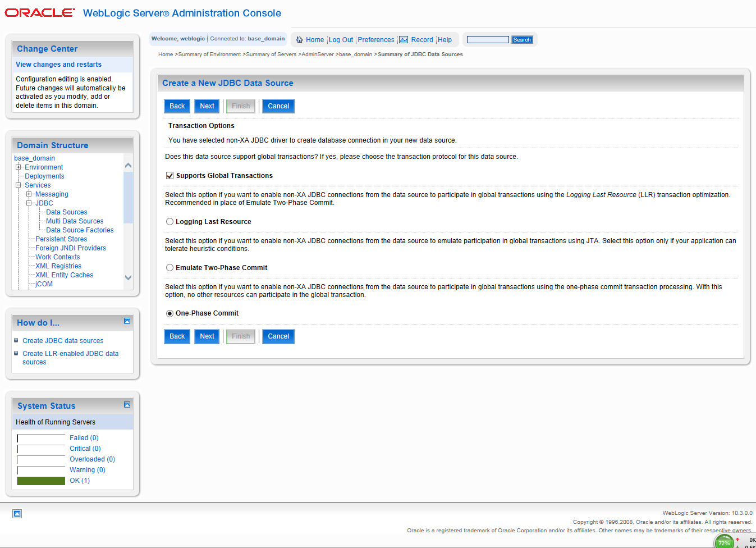Click bullet icon beside Create LLR-enabled JDBC
The width and height of the screenshot is (756, 548).
click(x=16, y=353)
